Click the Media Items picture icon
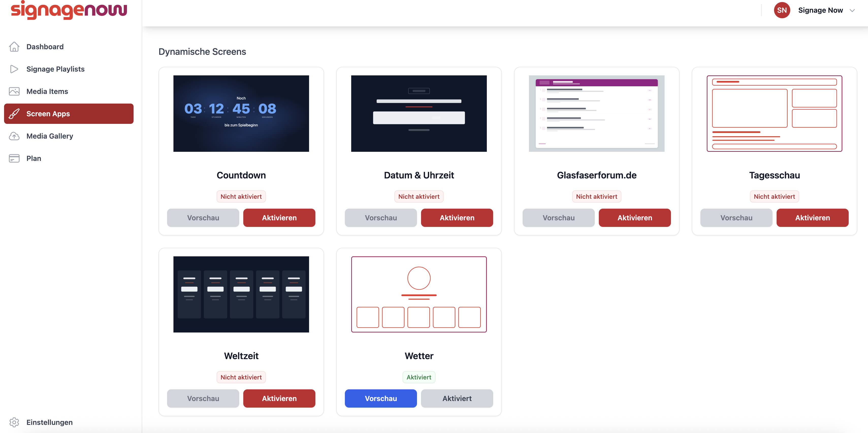The height and width of the screenshot is (433, 868). coord(14,91)
